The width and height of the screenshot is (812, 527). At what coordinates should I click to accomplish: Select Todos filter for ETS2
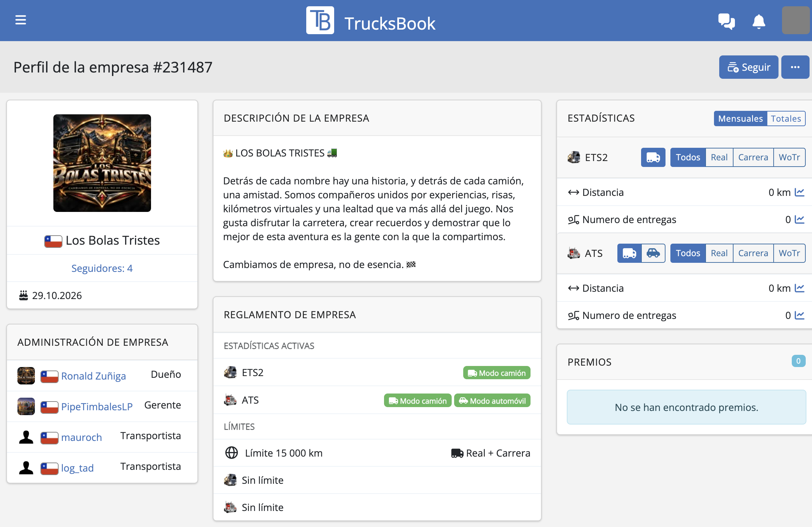[x=688, y=158]
